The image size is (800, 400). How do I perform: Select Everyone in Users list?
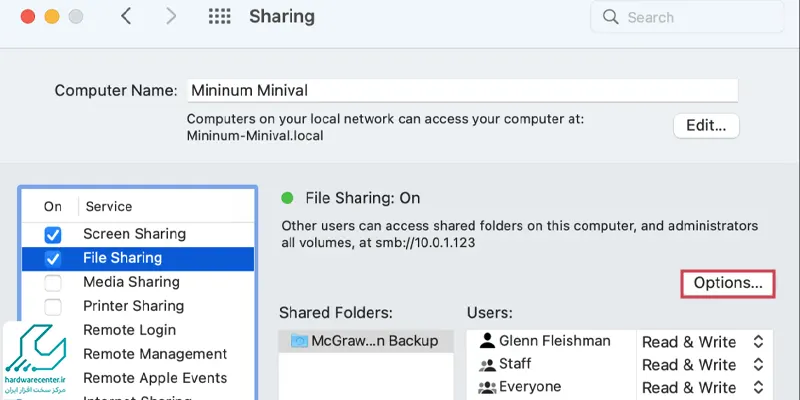pyautogui.click(x=551, y=387)
